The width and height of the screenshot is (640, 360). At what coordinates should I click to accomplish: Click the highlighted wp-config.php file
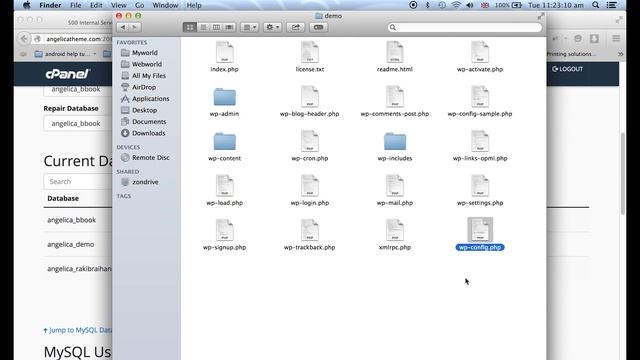point(480,234)
